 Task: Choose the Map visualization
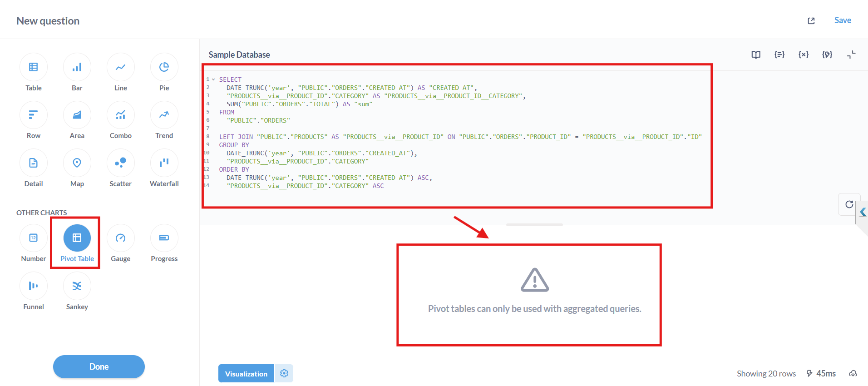coord(77,163)
